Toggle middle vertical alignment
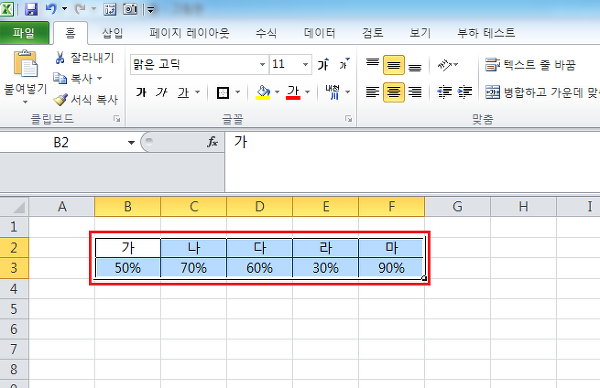 click(394, 65)
